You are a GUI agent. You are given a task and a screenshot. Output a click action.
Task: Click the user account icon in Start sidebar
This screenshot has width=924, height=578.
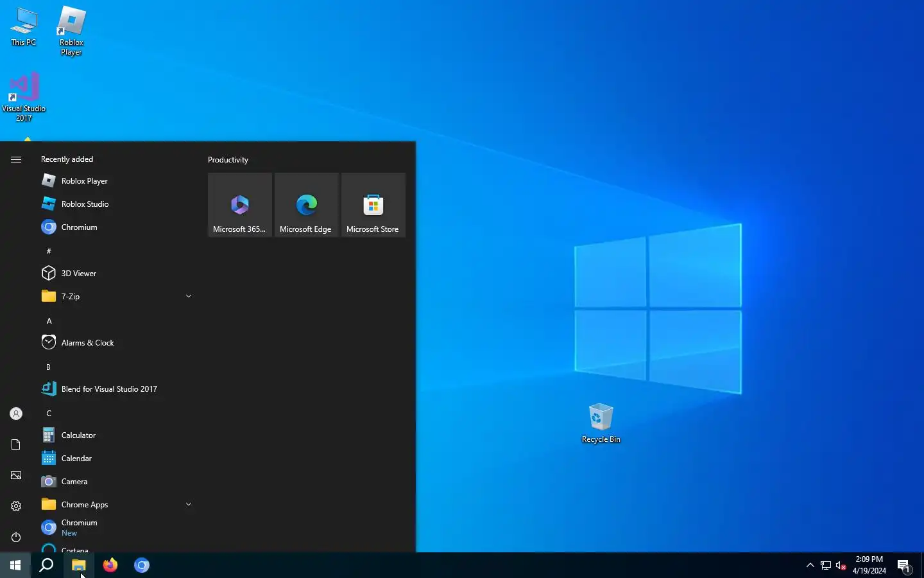pyautogui.click(x=16, y=414)
